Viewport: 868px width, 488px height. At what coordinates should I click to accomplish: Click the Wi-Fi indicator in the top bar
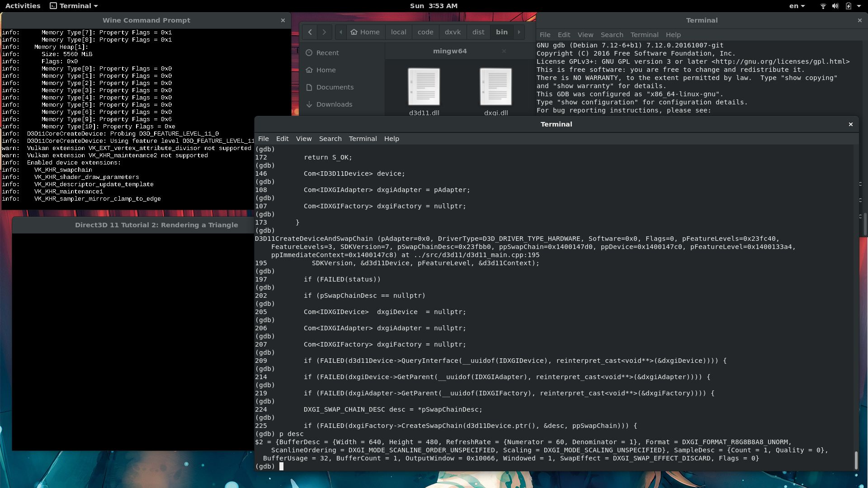point(822,6)
